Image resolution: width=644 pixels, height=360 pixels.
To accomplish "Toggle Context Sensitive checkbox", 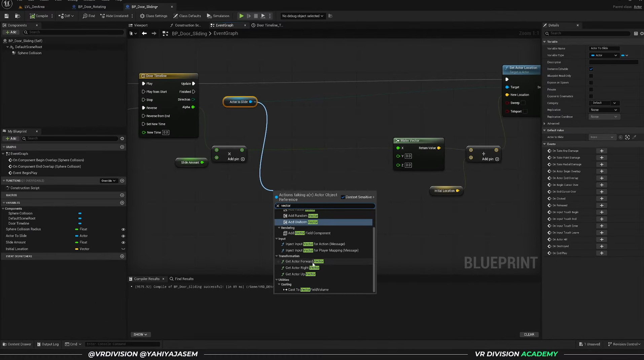I will (x=343, y=197).
